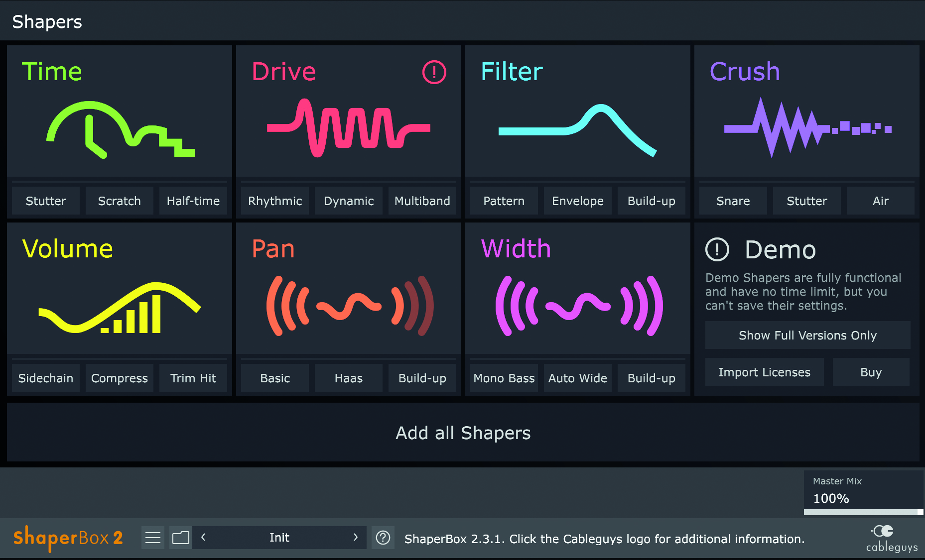The image size is (925, 560).
Task: Load Drive Multiband preset
Action: pyautogui.click(x=422, y=201)
